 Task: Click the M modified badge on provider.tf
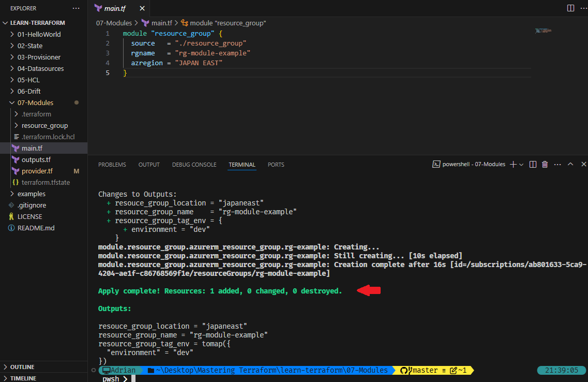(x=77, y=171)
